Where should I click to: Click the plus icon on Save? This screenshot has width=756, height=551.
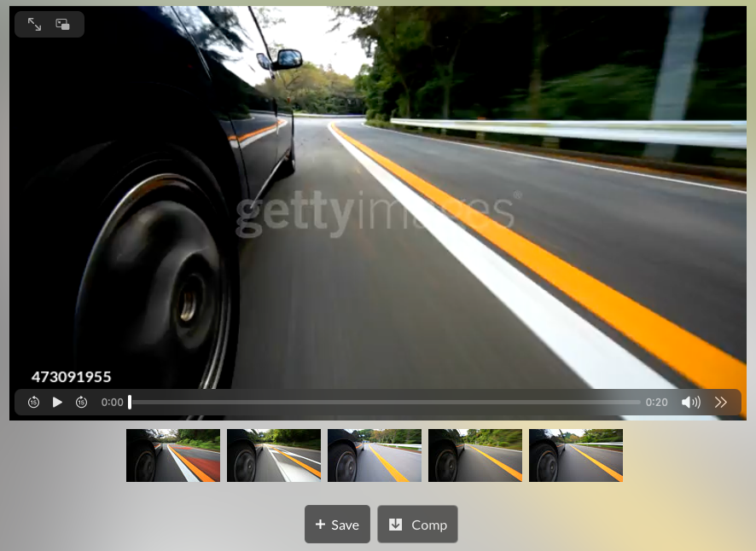[320, 525]
